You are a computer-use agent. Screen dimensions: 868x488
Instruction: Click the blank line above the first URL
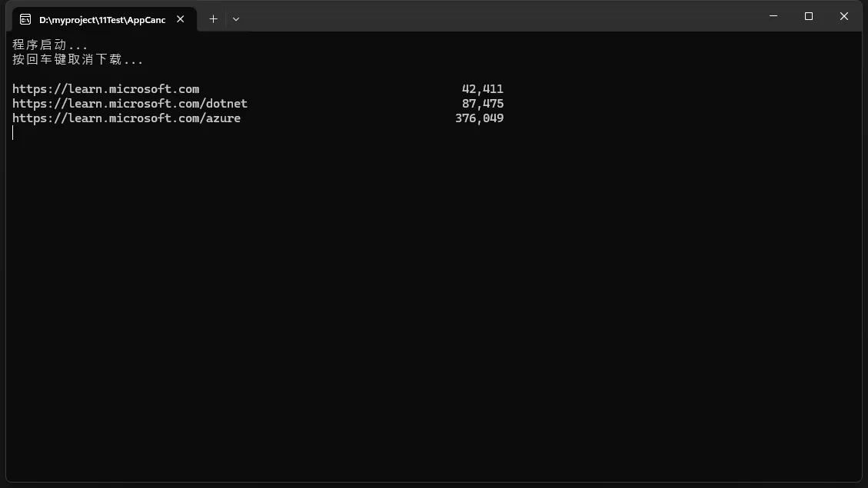231,75
